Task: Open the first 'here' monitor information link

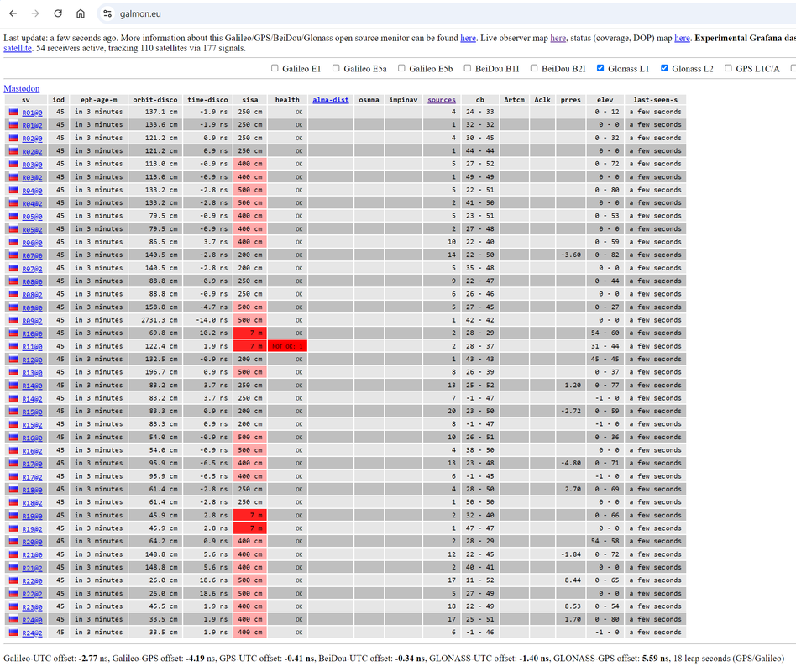Action: (468, 38)
